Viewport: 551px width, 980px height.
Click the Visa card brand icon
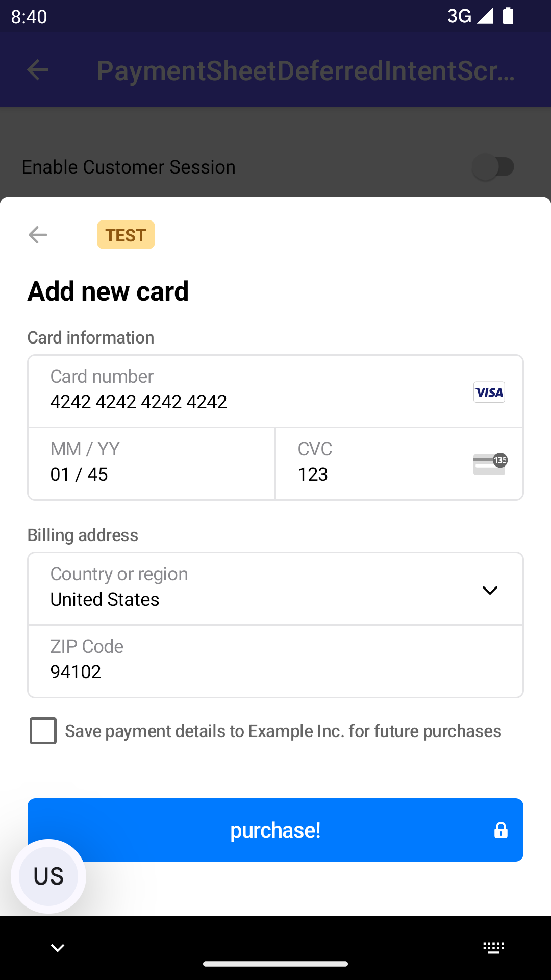point(489,392)
